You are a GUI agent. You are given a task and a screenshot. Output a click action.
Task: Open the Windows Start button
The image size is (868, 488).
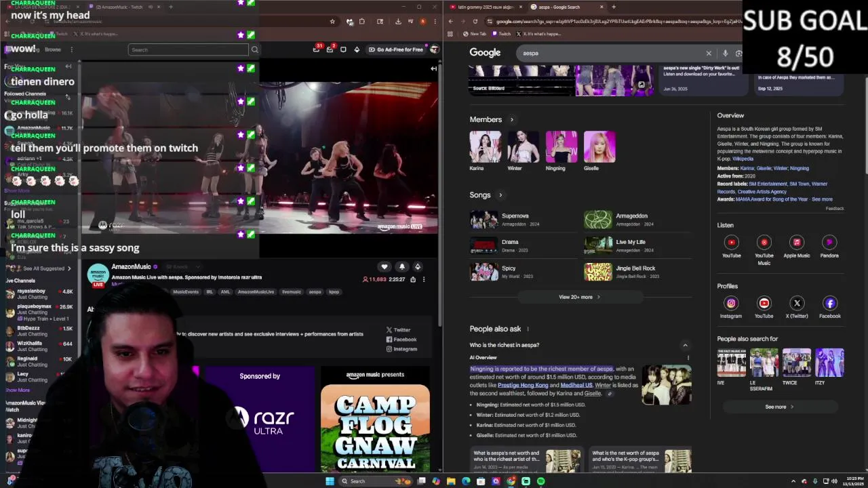pos(330,481)
